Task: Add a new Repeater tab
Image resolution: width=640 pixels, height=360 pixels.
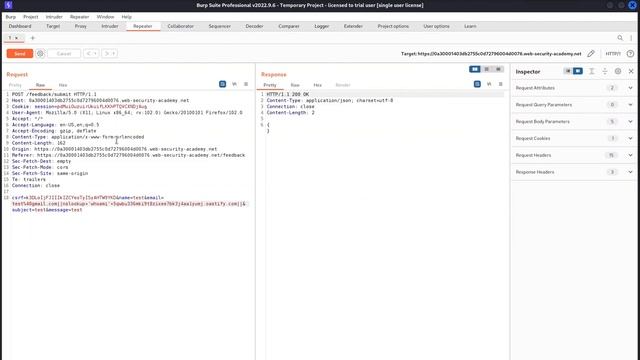Action: click(x=33, y=38)
